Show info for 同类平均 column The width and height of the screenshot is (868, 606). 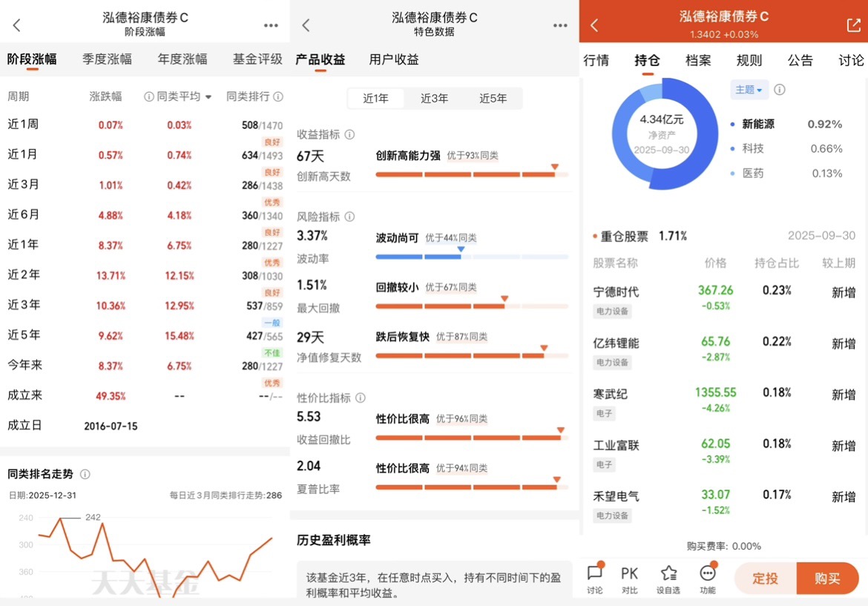(x=148, y=97)
